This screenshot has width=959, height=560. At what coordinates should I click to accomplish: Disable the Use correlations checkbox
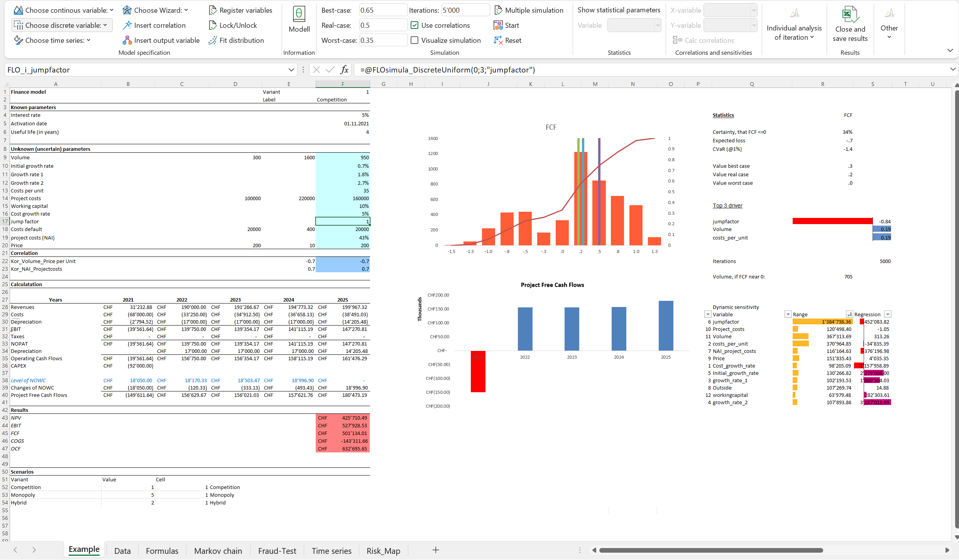coord(414,25)
